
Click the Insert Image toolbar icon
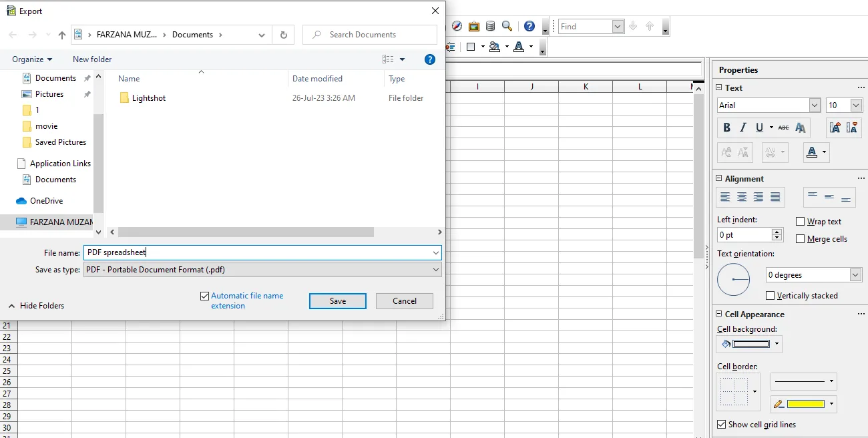click(x=474, y=25)
